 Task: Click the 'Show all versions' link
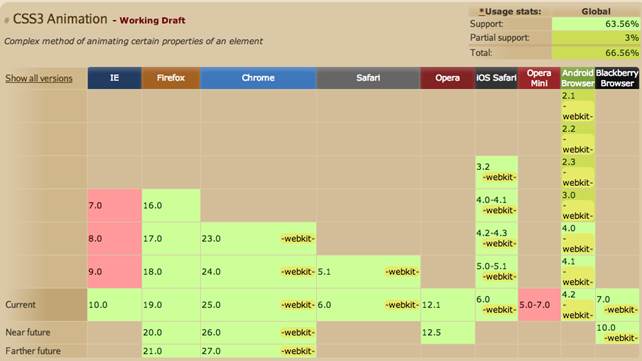(x=38, y=78)
